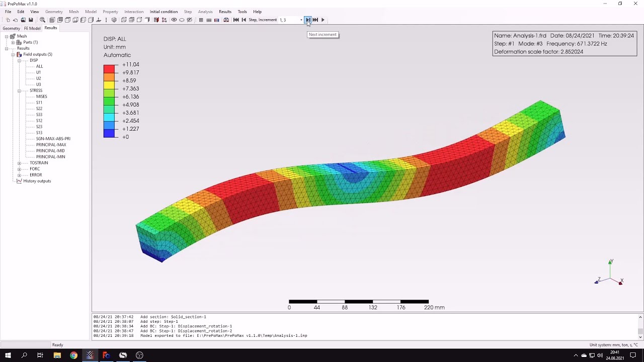The height and width of the screenshot is (362, 644).
Task: Collapse the STRESS node
Action: 19,90
